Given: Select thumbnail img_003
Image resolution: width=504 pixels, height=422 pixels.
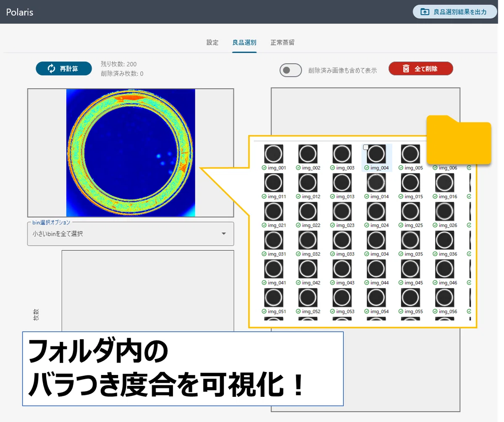Looking at the screenshot, I should click(342, 154).
